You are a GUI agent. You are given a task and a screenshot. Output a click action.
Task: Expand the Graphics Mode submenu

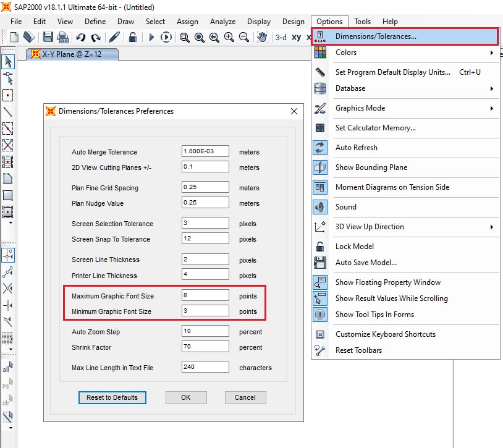[x=491, y=108]
